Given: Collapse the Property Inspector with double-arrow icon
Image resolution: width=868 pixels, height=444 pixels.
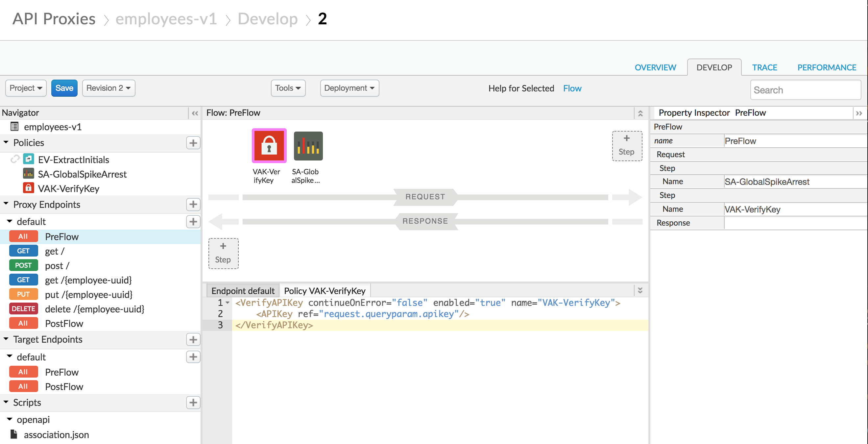Looking at the screenshot, I should (858, 113).
